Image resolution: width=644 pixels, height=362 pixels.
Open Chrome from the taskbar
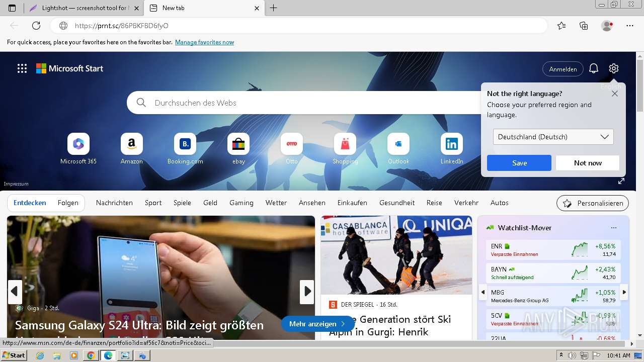pos(91,355)
